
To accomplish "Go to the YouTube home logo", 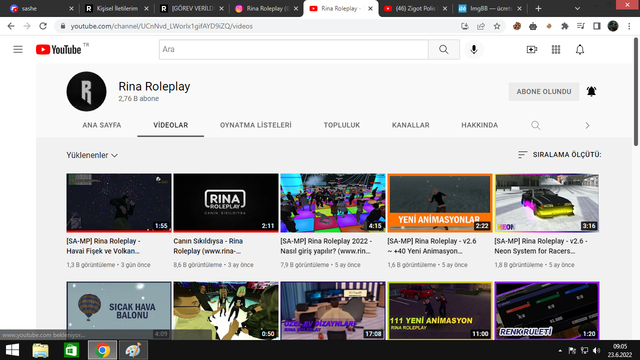I will pos(59,49).
